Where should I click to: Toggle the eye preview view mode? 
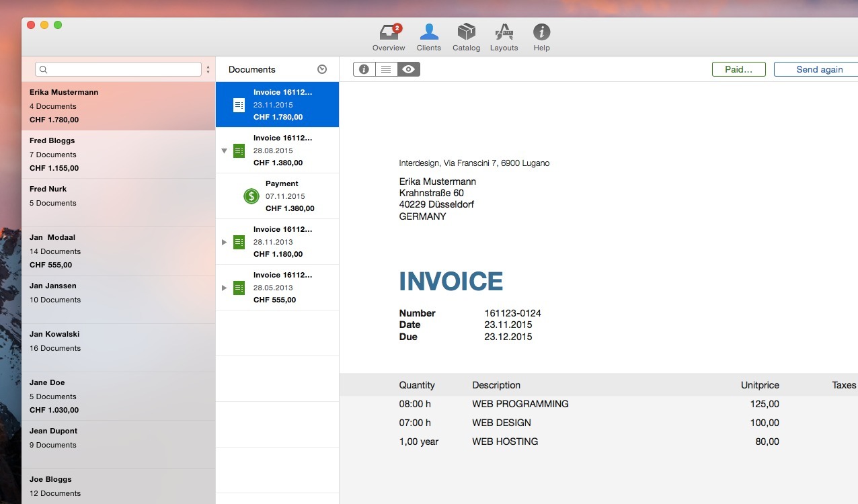408,69
